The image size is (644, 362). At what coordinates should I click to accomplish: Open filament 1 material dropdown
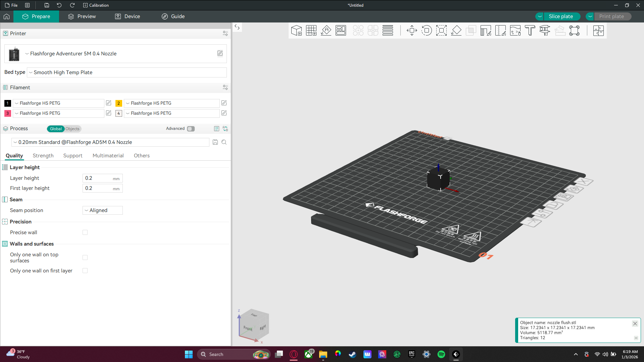coord(58,103)
